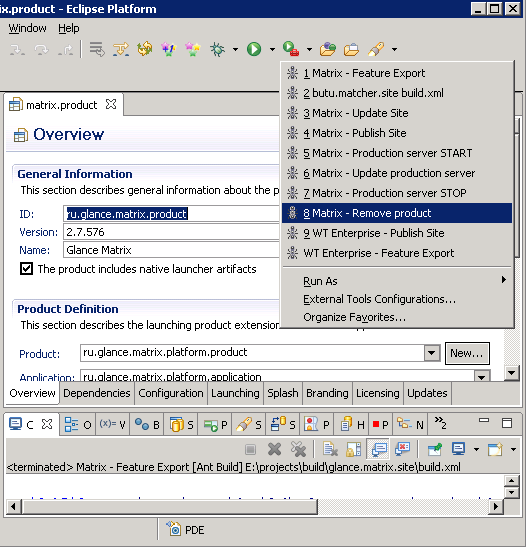Click the Clear Console icon
This screenshot has height=547, width=526.
[x=330, y=449]
